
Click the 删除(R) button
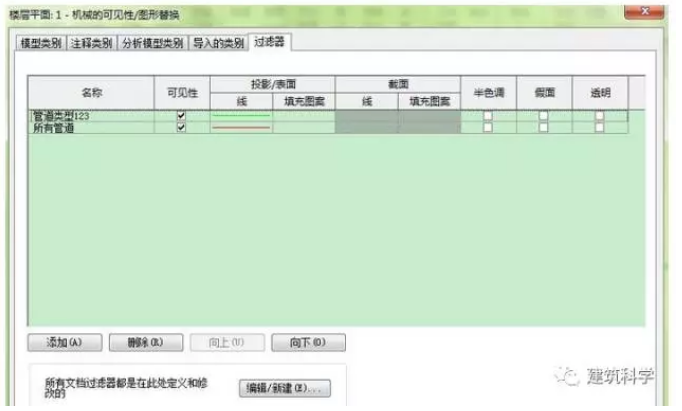146,342
